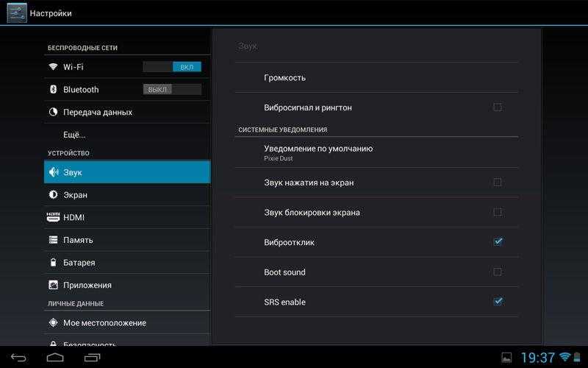Tap SRS enable label
Viewport: 588px width, 368px height.
(284, 302)
